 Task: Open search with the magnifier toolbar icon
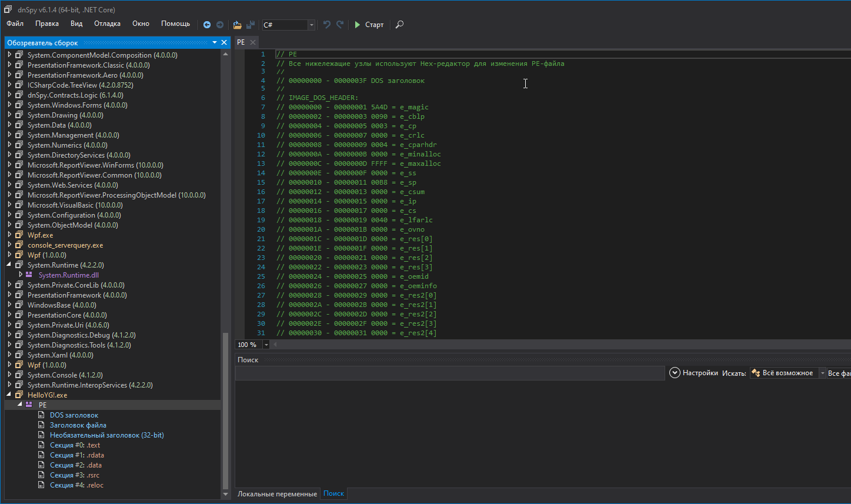399,25
